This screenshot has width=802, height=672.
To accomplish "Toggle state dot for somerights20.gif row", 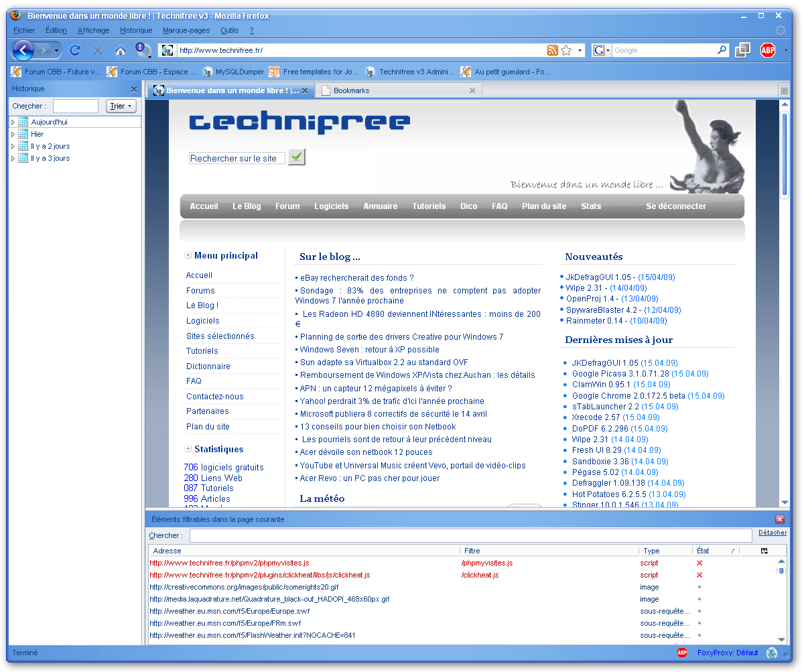I will click(699, 588).
